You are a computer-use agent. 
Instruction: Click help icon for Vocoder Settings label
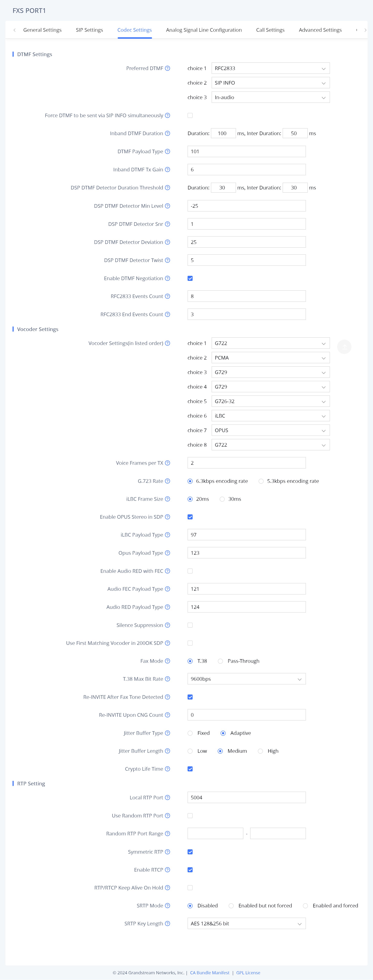click(x=167, y=343)
